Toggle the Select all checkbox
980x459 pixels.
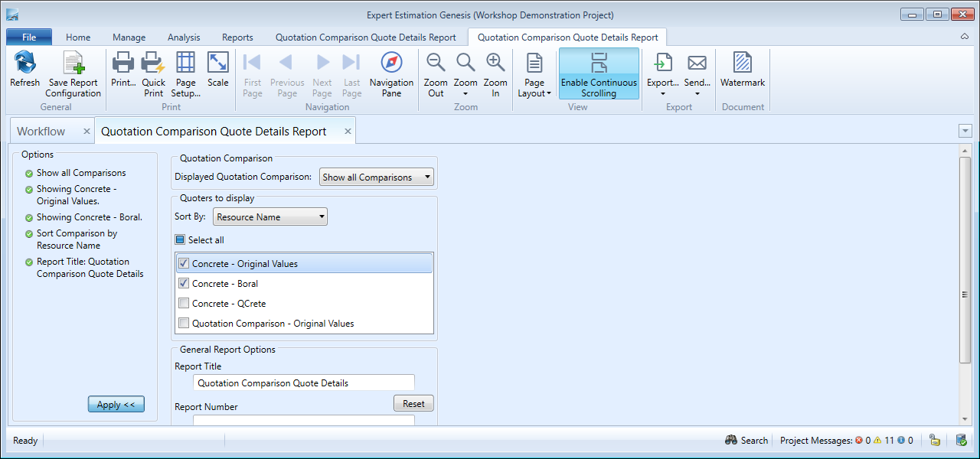click(181, 240)
